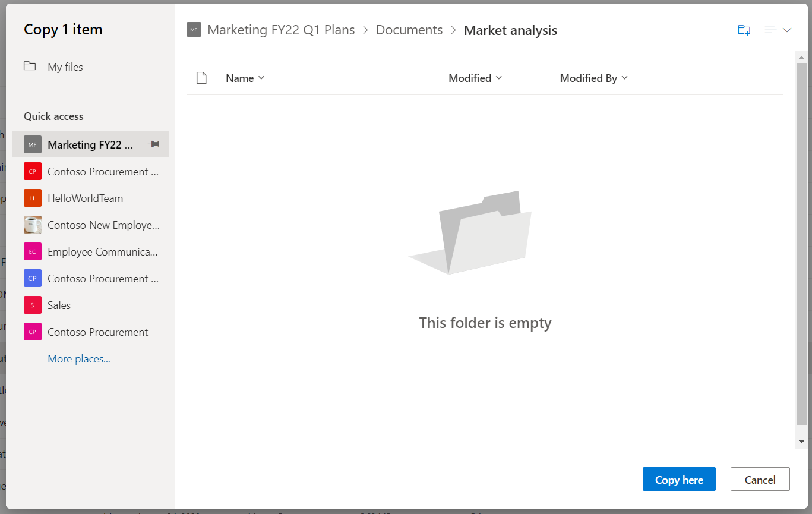Click the pin icon beside Marketing FY22
The image size is (812, 514).
click(x=153, y=144)
